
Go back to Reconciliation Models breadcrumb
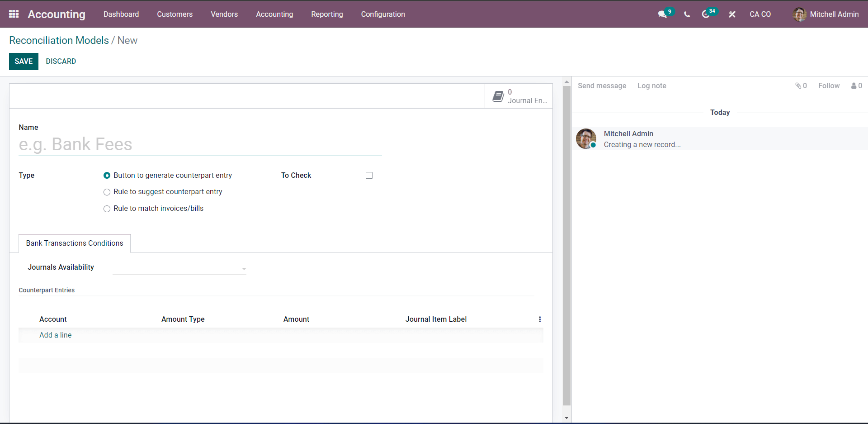point(59,40)
